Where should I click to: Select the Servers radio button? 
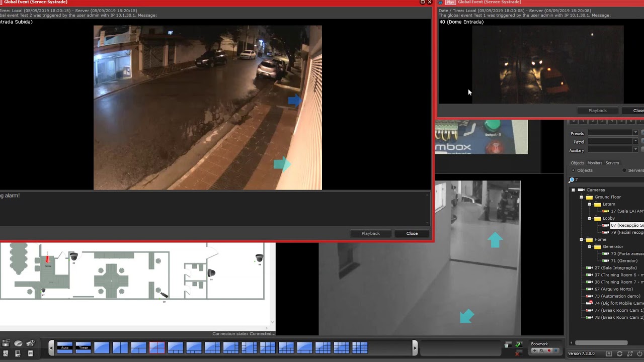tap(624, 170)
